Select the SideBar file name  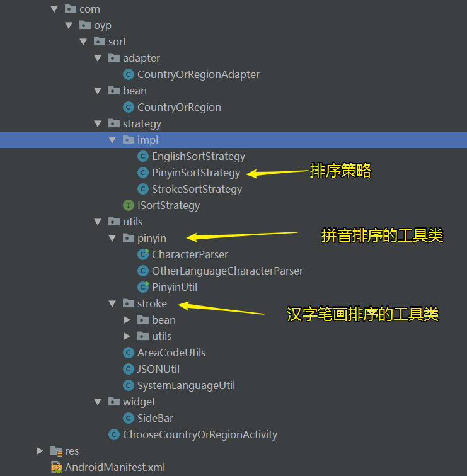[155, 419]
